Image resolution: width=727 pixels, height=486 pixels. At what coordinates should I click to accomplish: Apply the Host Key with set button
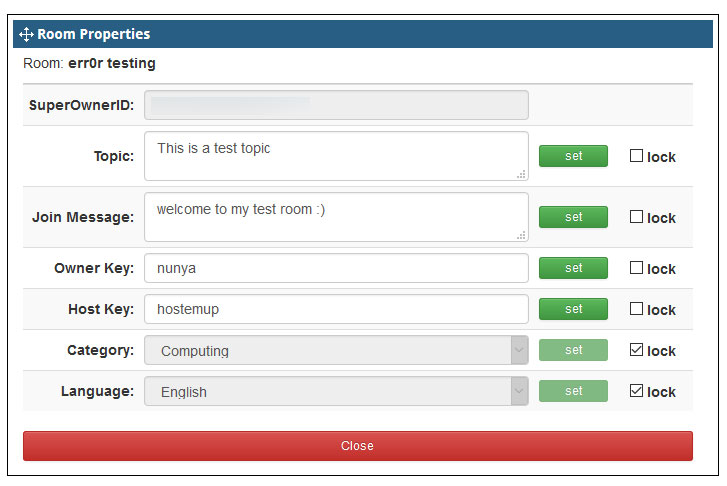[573, 309]
